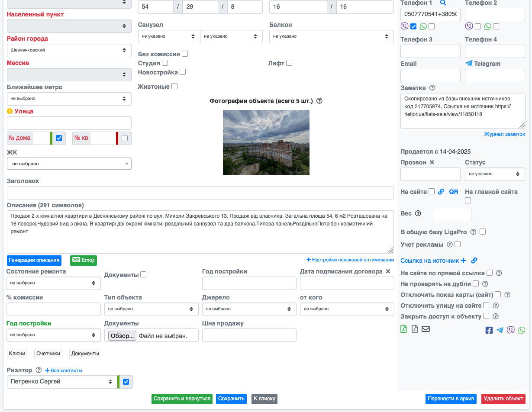532x412 pixels.
Task: Click the Сохранить и вернуться button
Action: 182,399
